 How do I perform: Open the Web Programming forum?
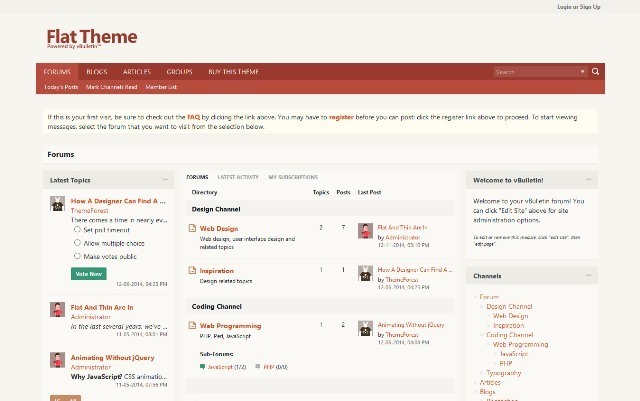pyautogui.click(x=230, y=326)
